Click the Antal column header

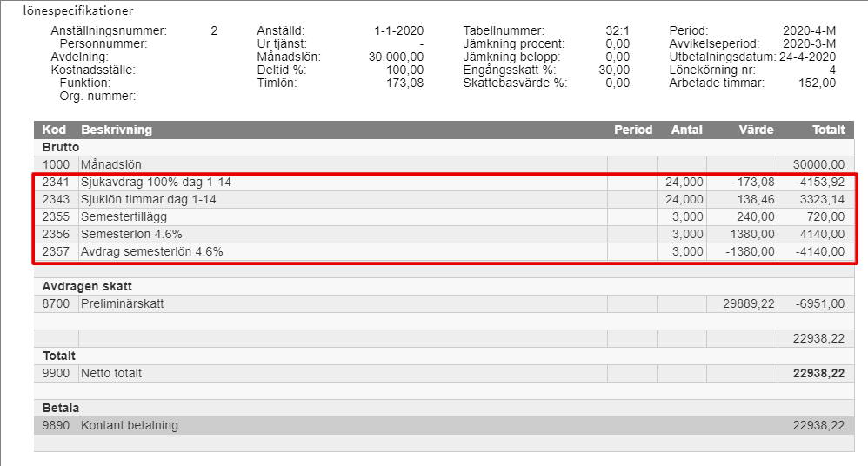point(686,130)
